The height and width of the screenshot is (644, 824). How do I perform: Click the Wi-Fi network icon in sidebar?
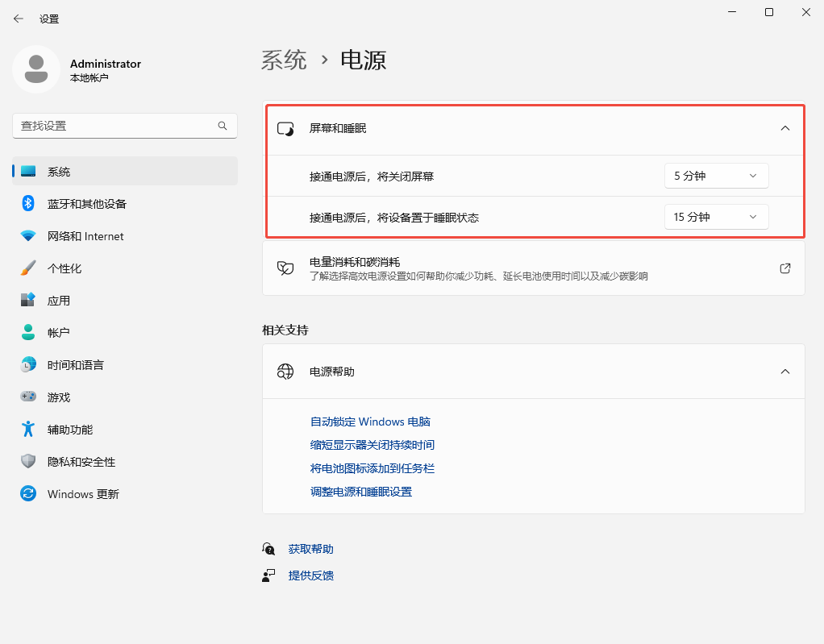28,236
